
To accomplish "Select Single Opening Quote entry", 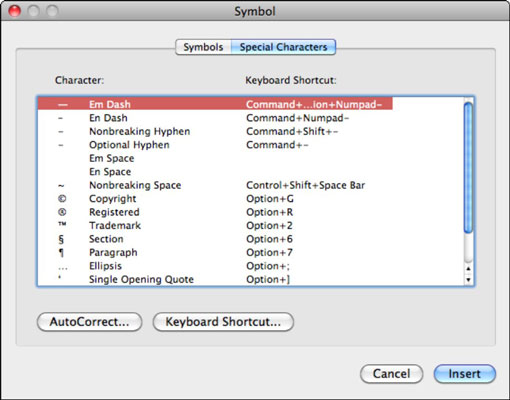I will tap(251, 279).
